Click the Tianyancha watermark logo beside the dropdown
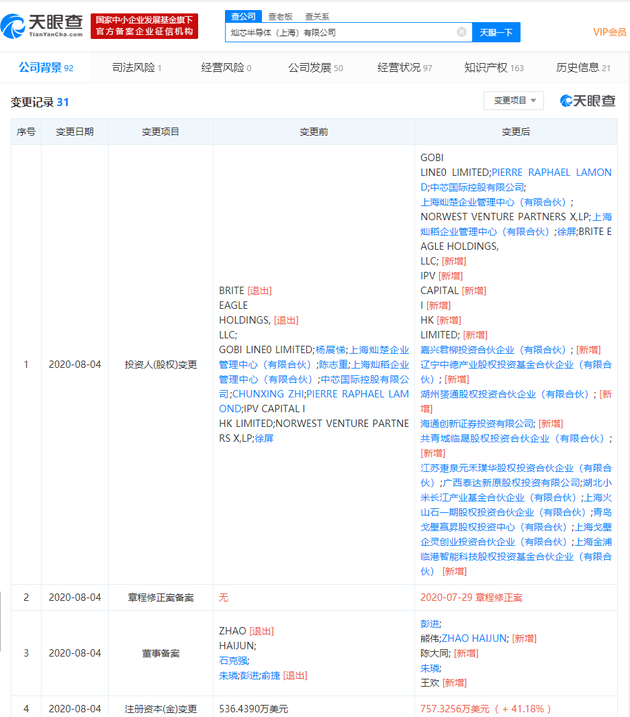Screen dimensions: 630x717 (587, 101)
